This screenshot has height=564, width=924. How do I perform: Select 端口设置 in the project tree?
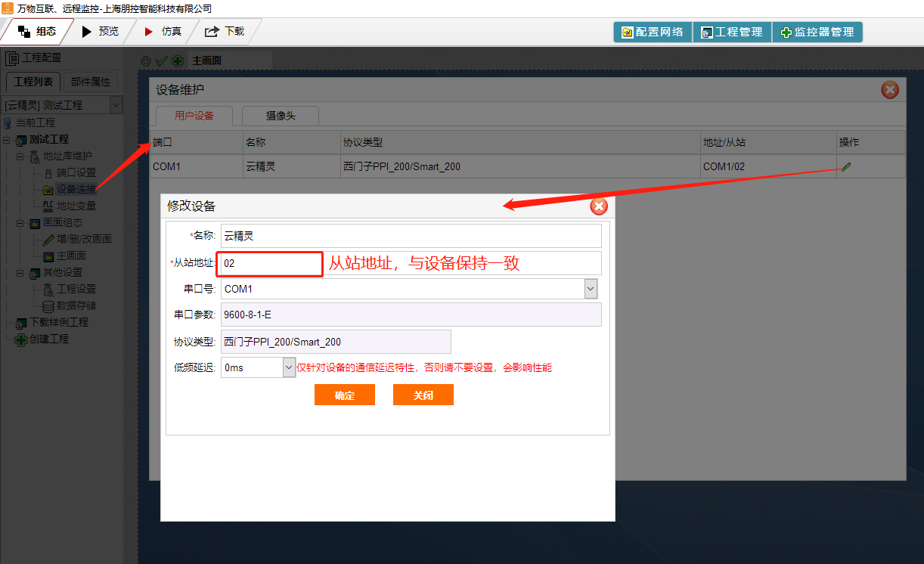pyautogui.click(x=76, y=172)
